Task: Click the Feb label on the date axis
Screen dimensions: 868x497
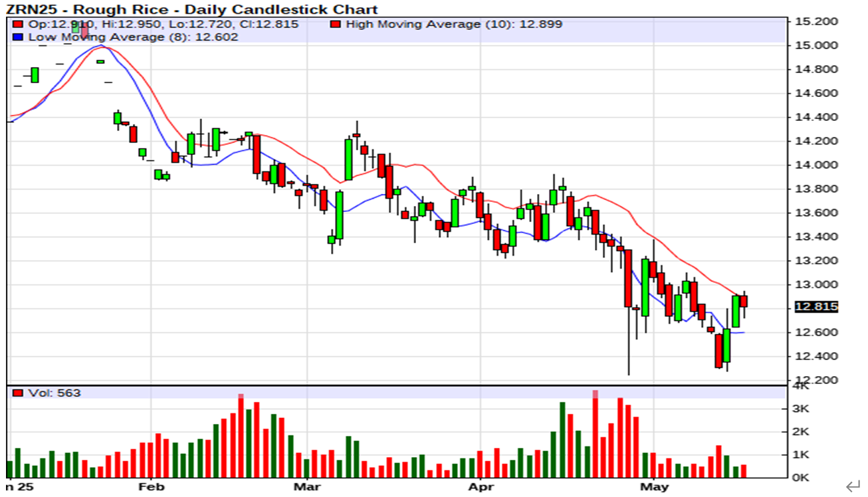Action: (150, 487)
